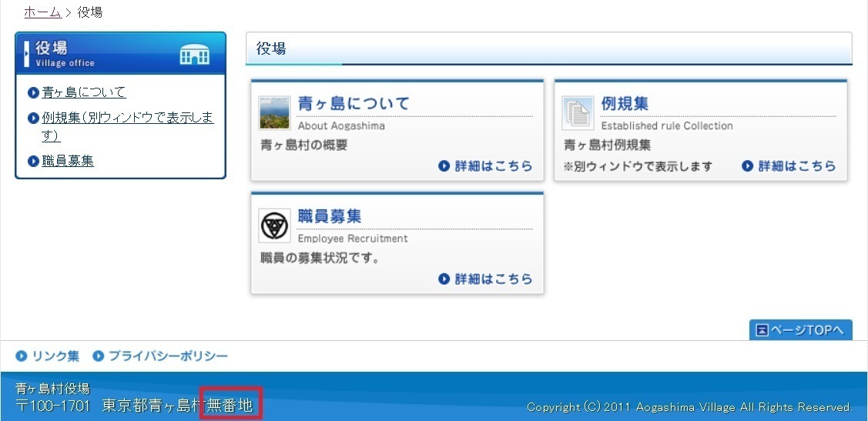
Task: Open プライバシーポリシー in the footer
Action: click(x=168, y=356)
